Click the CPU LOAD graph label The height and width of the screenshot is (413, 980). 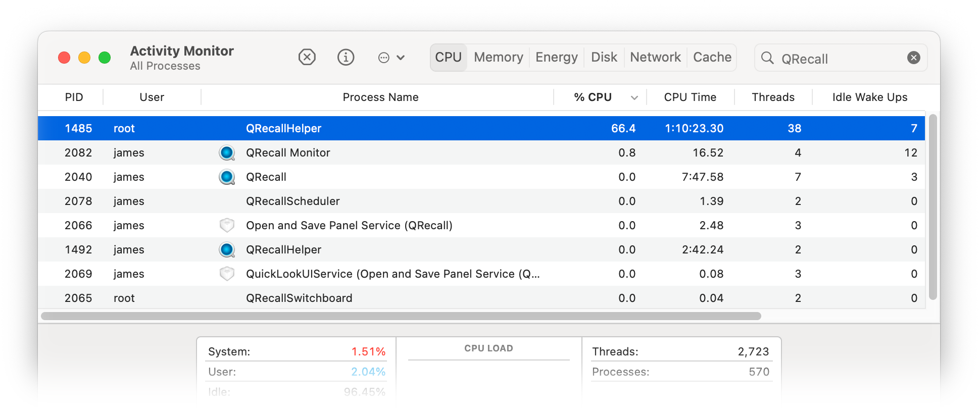[488, 348]
